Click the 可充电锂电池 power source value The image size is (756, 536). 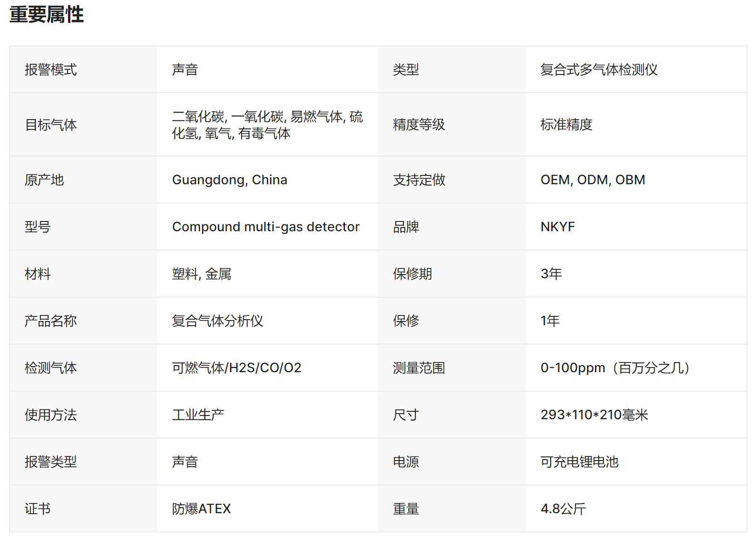(579, 462)
